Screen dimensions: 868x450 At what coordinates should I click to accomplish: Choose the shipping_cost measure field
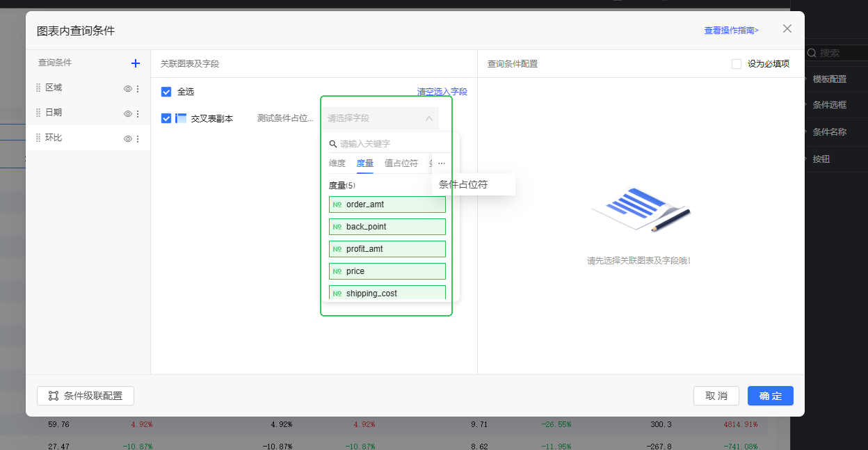click(x=387, y=292)
